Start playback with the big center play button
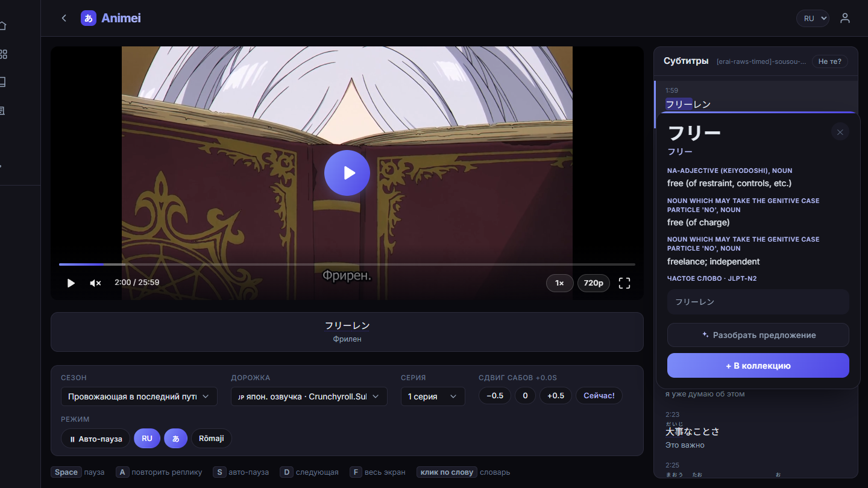This screenshot has width=868, height=488. (347, 173)
